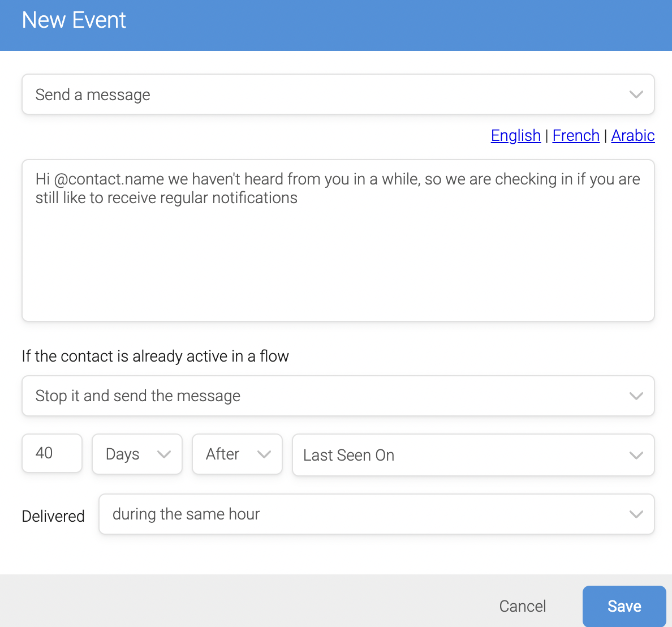Click the 'If the contact is already active in a flow' label

pos(155,356)
